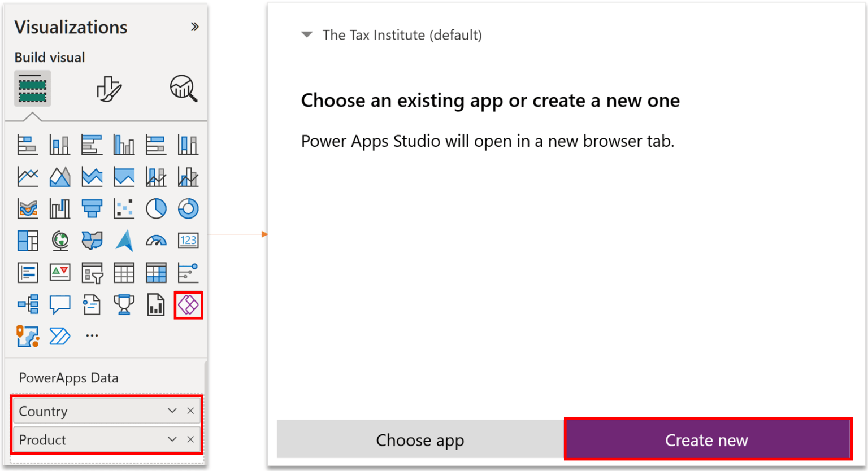Switch to the Format visual tab
Screen dimensions: 868x471
tap(108, 89)
